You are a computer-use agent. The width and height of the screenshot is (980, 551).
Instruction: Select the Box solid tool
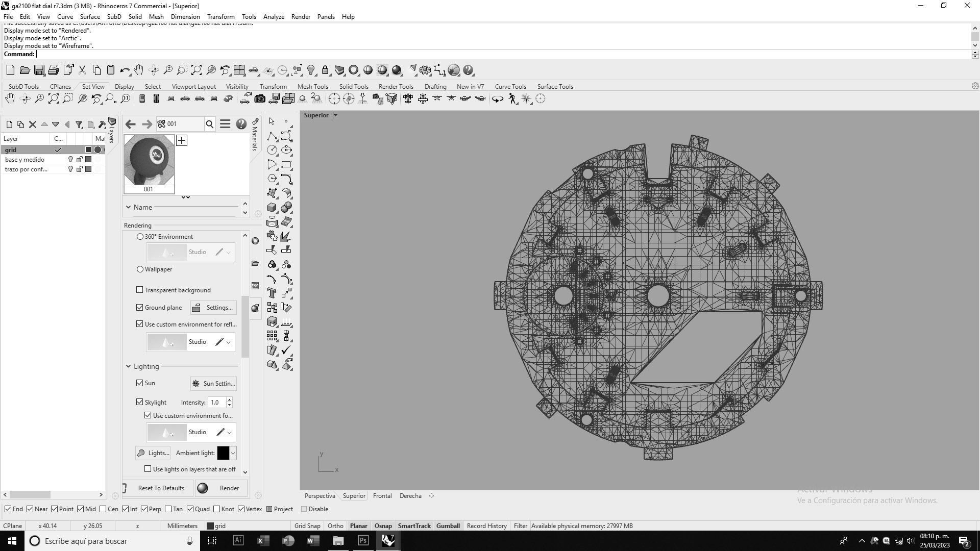272,207
